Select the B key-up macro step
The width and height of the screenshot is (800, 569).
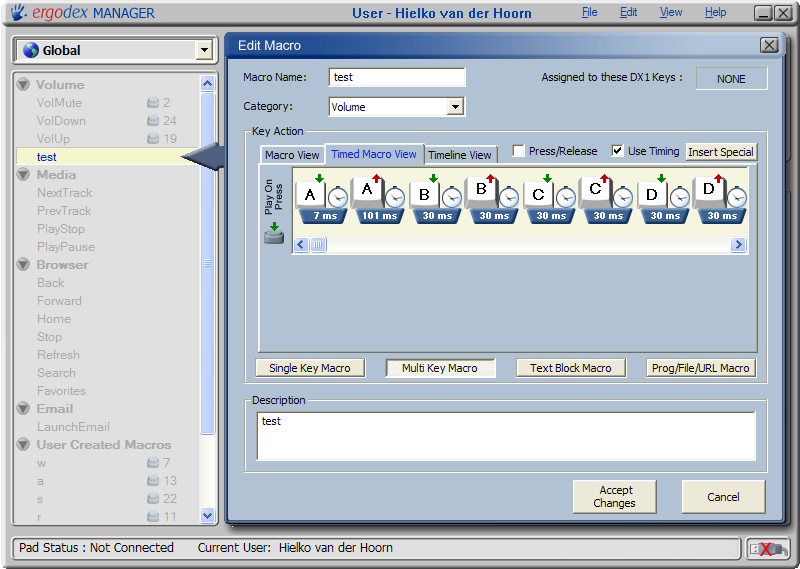click(x=481, y=192)
